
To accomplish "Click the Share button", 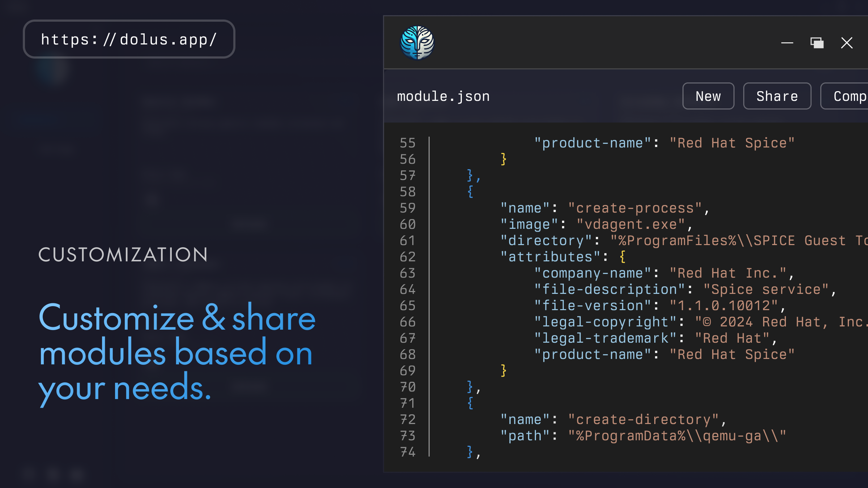I will pyautogui.click(x=777, y=96).
